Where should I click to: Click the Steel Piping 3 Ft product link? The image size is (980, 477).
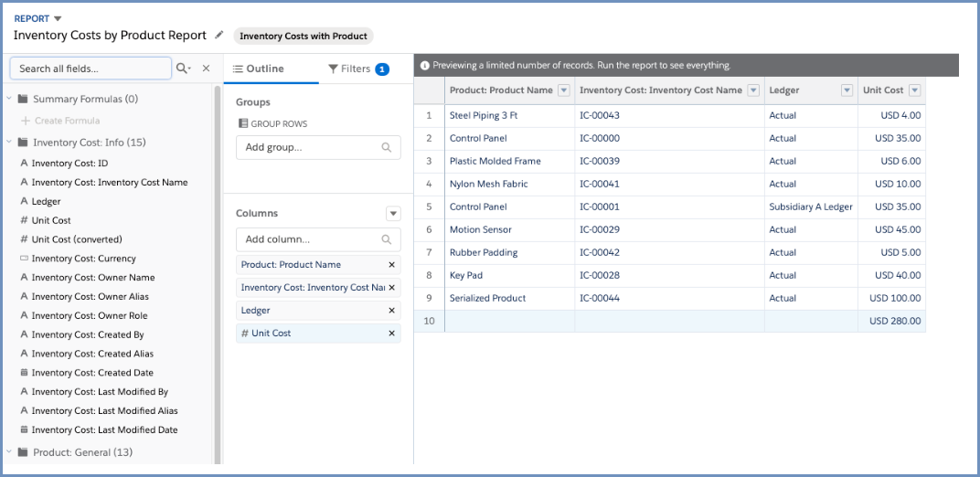(x=483, y=116)
